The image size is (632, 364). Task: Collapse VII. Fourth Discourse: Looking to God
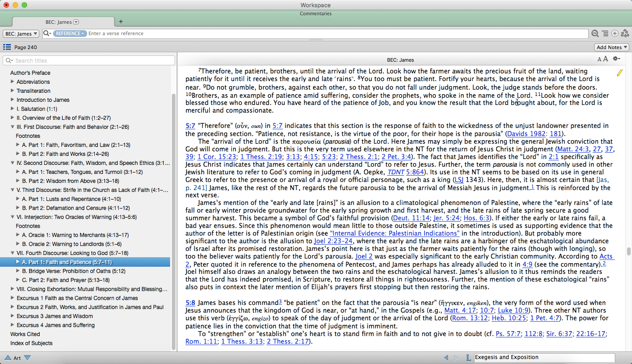pos(13,253)
